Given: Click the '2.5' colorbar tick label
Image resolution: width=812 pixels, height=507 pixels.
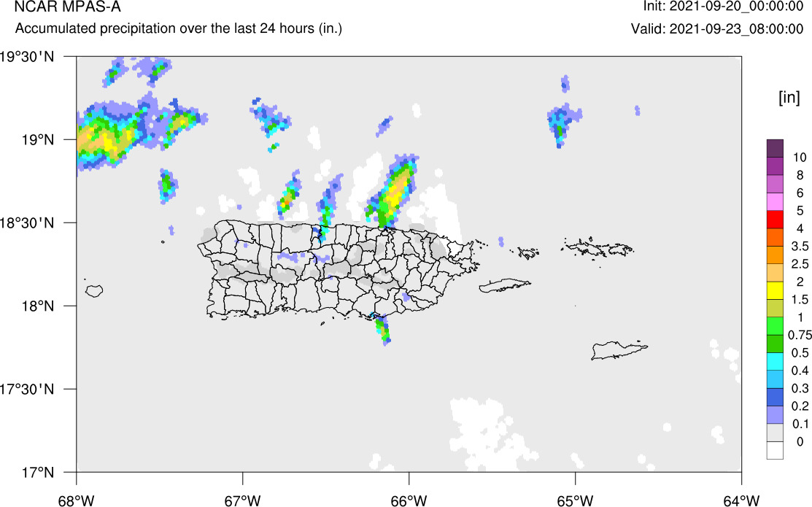Looking at the screenshot, I should click(x=800, y=264).
